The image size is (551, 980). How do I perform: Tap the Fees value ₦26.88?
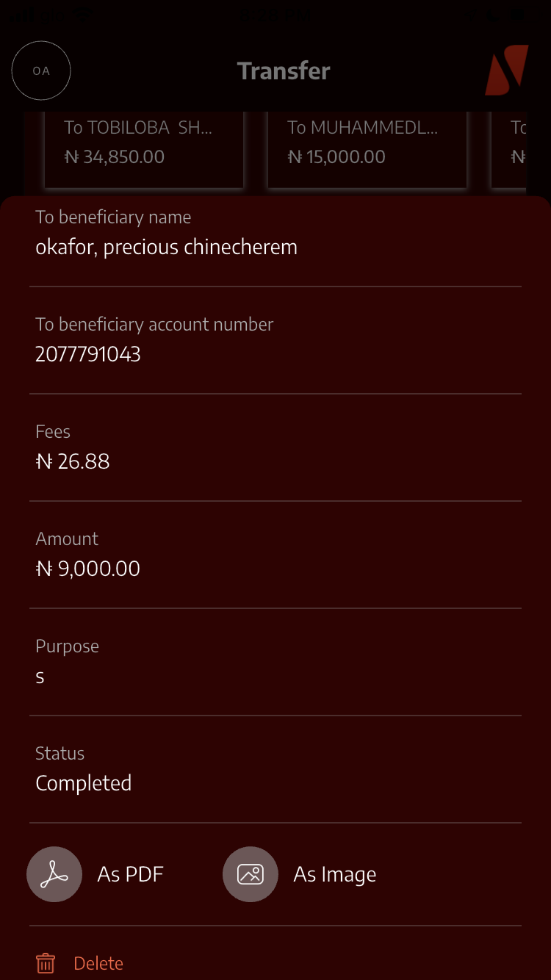(x=73, y=461)
